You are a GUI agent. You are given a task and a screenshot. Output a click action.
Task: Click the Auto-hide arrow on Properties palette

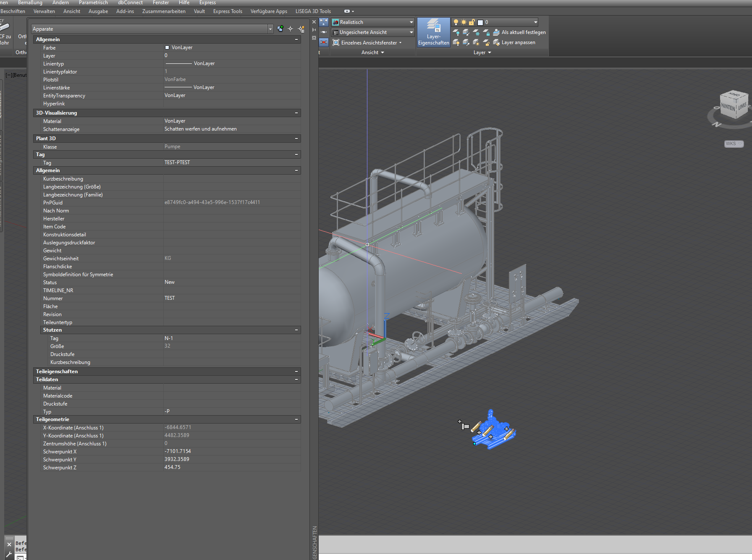[314, 29]
